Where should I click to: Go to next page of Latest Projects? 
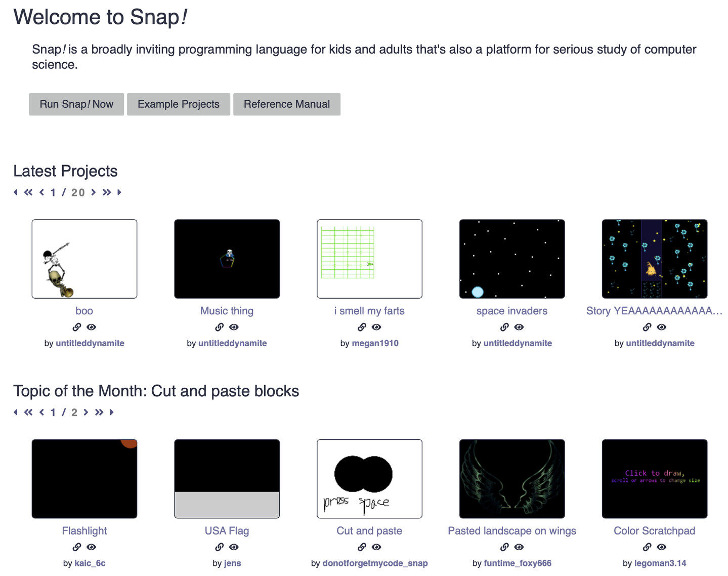(94, 192)
